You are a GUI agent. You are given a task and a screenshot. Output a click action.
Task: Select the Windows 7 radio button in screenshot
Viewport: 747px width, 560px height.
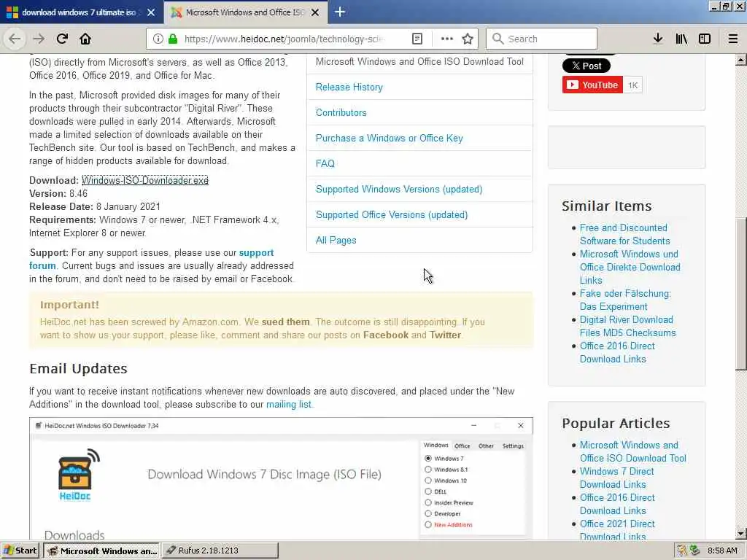pyautogui.click(x=427, y=458)
